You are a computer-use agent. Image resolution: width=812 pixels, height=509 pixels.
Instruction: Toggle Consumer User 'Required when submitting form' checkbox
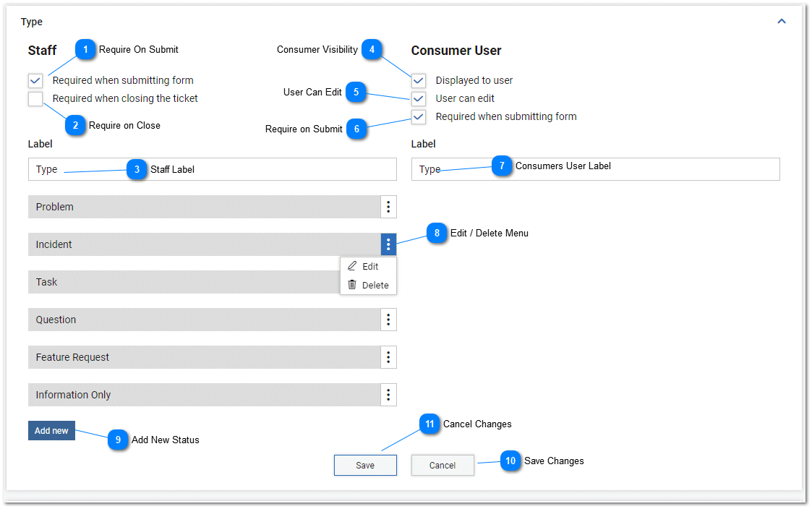pyautogui.click(x=419, y=116)
